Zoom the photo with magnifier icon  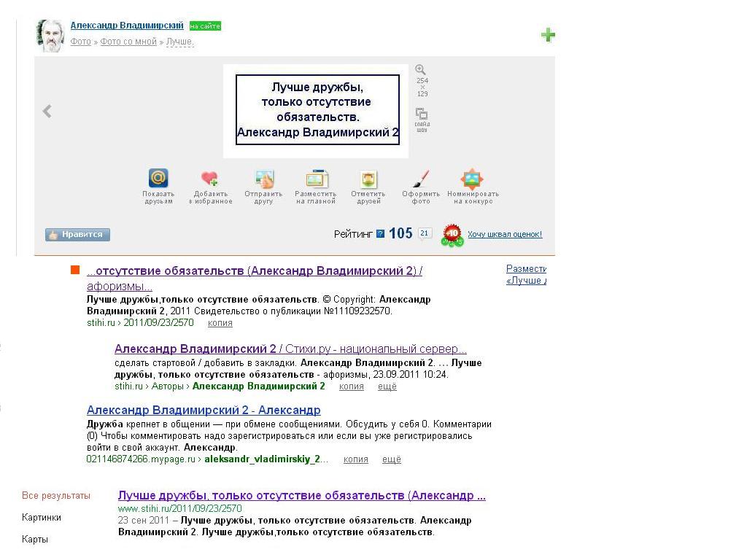coord(421,70)
